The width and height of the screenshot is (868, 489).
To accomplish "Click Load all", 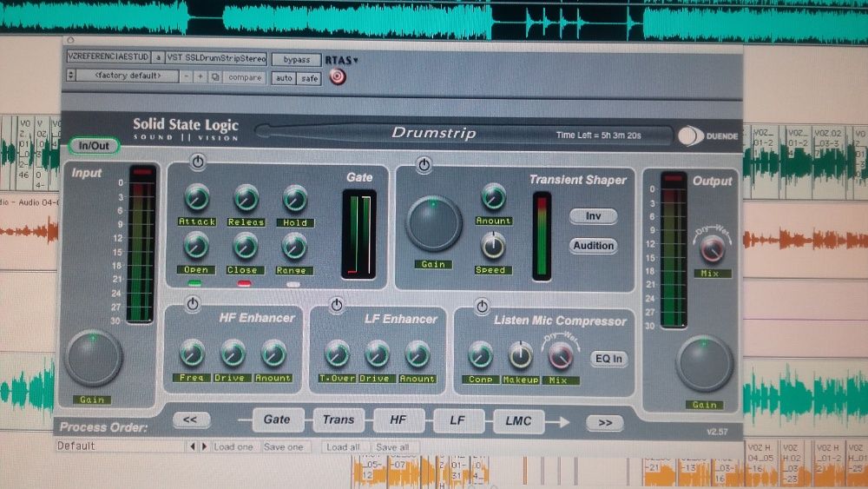I will [x=343, y=446].
